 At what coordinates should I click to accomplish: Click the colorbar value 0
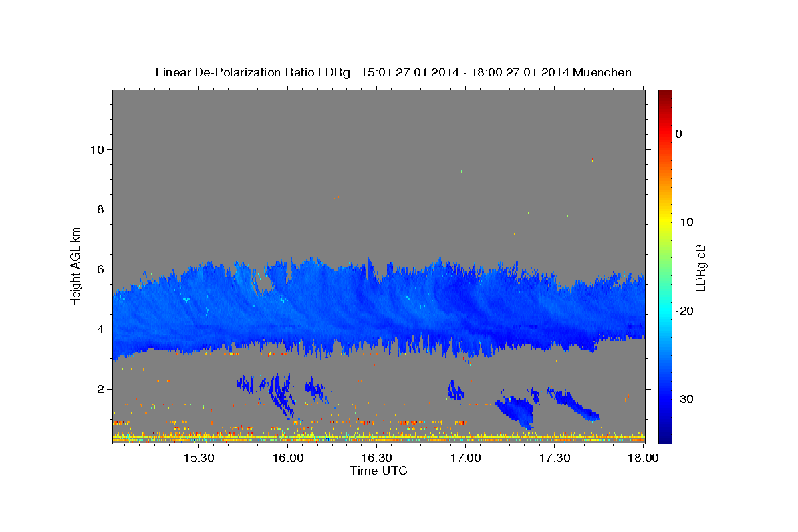click(x=678, y=134)
